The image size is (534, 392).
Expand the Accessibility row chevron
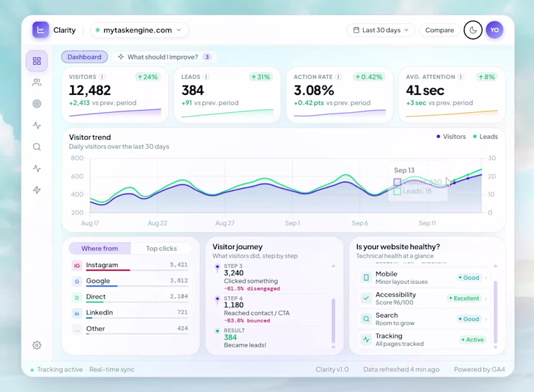tap(486, 299)
